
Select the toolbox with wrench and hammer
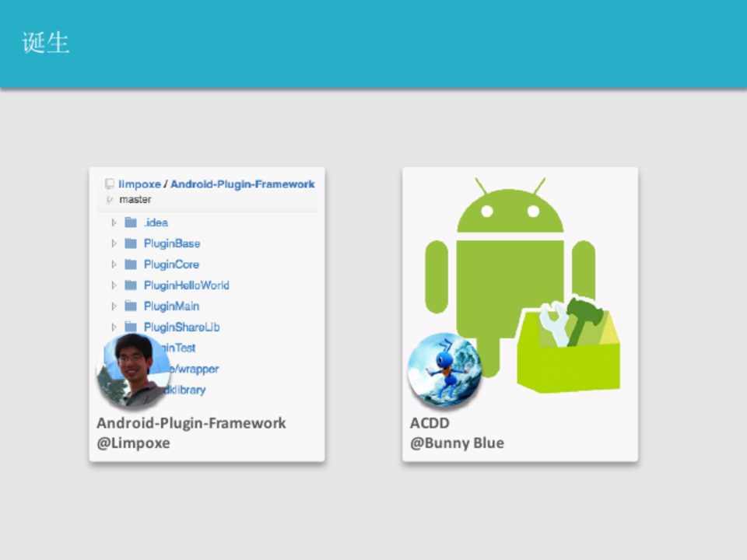click(569, 346)
